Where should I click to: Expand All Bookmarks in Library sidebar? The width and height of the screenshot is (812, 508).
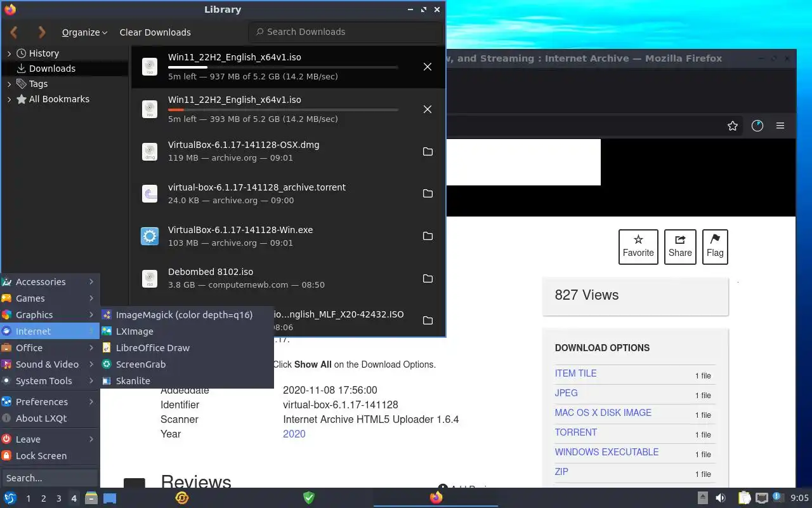pyautogui.click(x=9, y=99)
